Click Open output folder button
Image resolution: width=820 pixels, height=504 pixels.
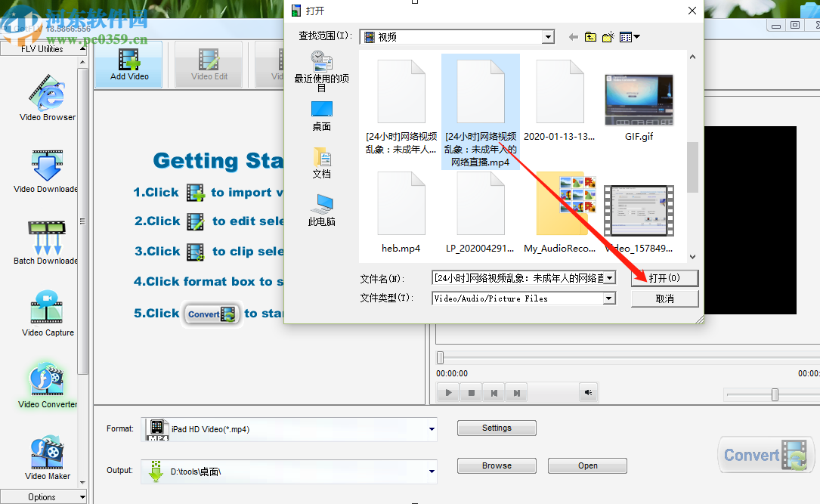point(587,465)
